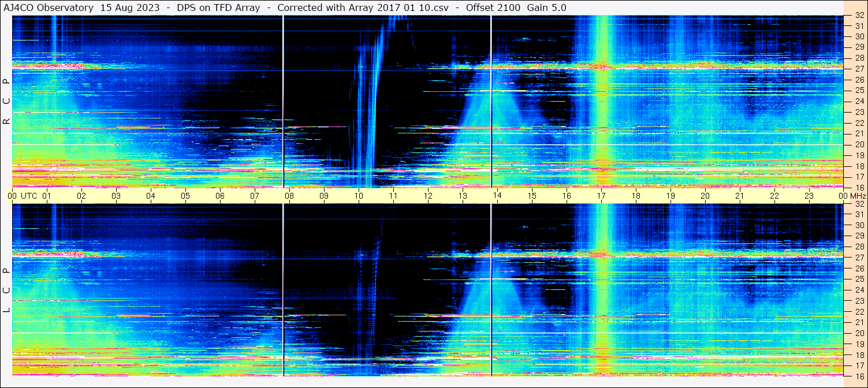Click the "25" MHz label of RCP panel
Screen dimensions: 868x388
[859, 90]
